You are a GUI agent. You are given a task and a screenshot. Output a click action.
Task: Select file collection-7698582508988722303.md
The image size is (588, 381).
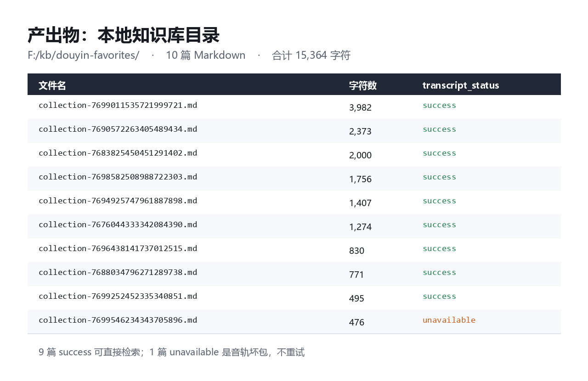[118, 177]
